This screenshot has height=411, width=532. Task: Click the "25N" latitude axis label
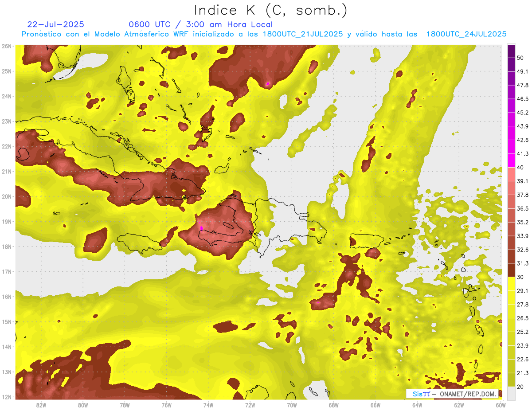[x=6, y=71]
